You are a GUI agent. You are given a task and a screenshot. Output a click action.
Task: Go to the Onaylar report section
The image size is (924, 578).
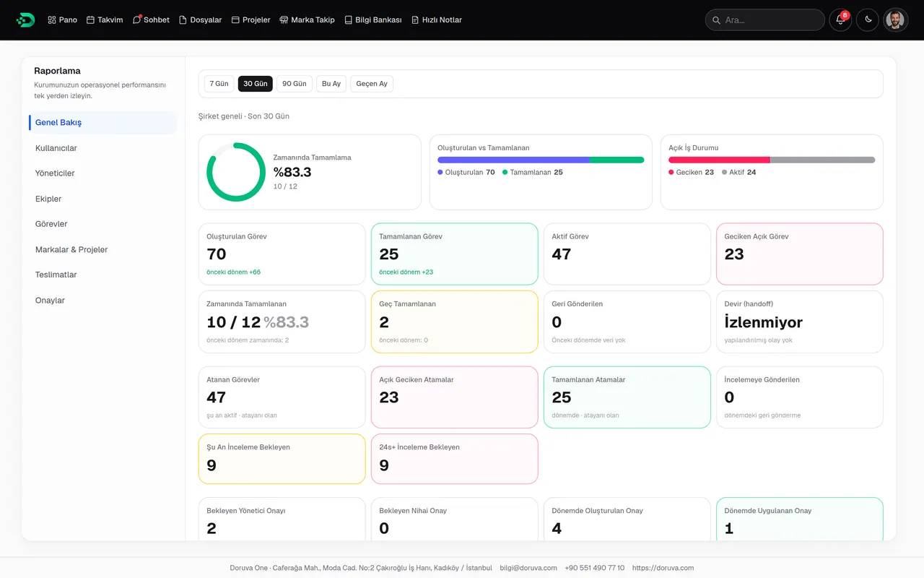pos(103,301)
